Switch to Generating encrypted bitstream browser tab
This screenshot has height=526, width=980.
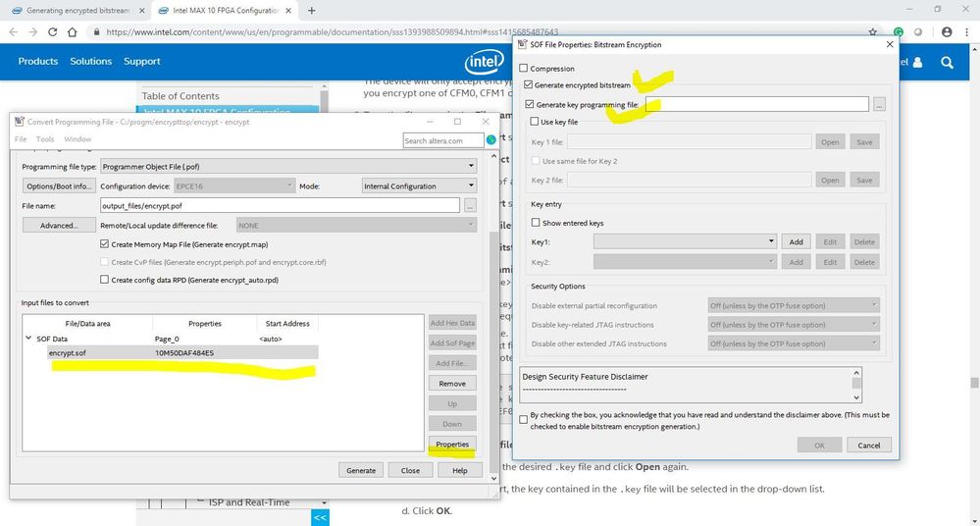click(78, 11)
